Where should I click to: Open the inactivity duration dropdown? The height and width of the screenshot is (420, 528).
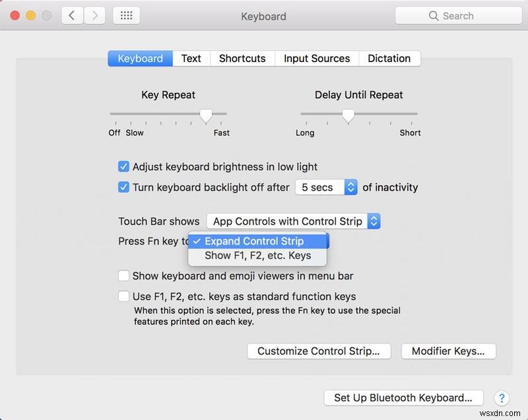[326, 187]
